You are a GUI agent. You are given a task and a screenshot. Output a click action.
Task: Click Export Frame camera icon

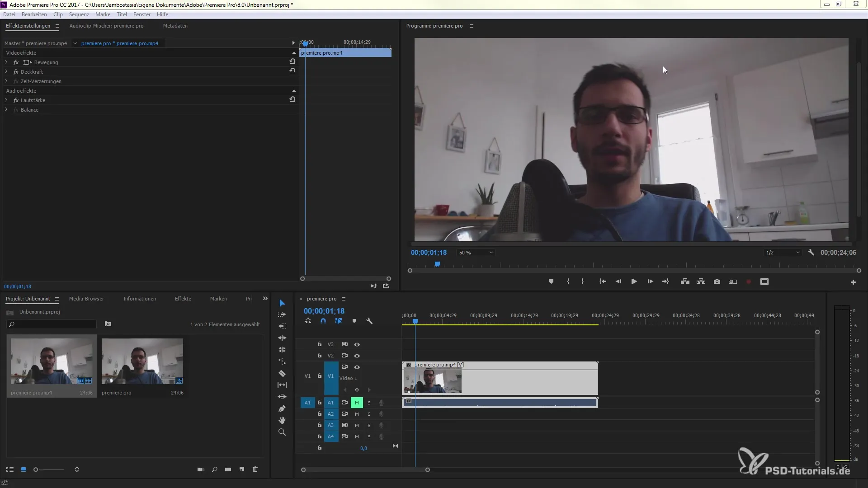click(x=717, y=282)
